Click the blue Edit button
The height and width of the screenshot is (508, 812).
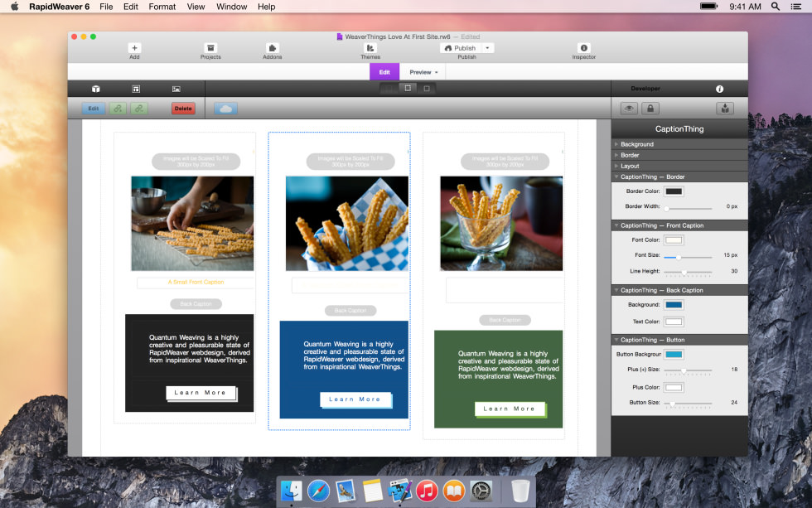pyautogui.click(x=93, y=109)
